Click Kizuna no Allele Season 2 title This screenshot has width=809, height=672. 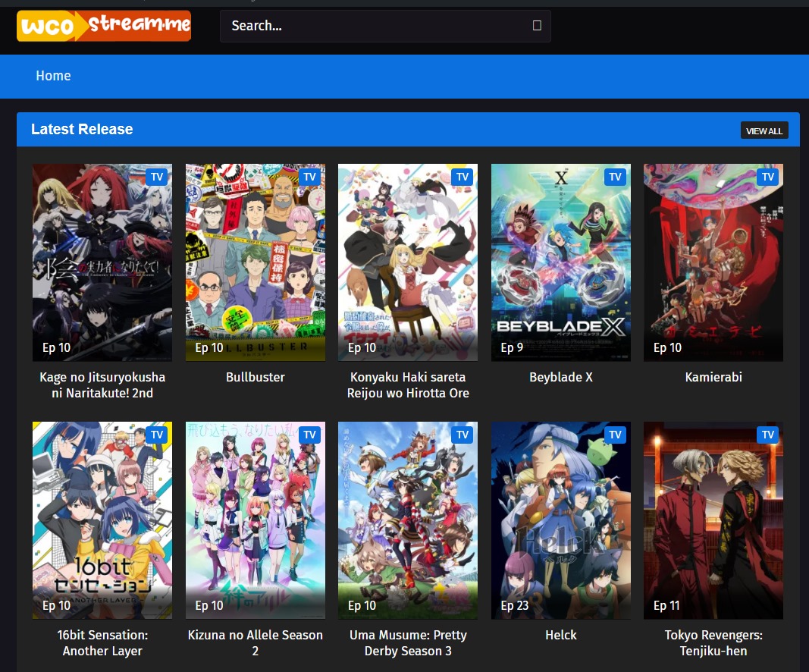[256, 643]
